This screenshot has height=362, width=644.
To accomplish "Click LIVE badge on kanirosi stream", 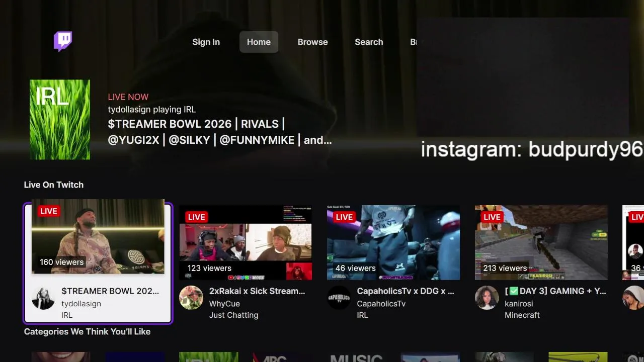I will [x=492, y=217].
